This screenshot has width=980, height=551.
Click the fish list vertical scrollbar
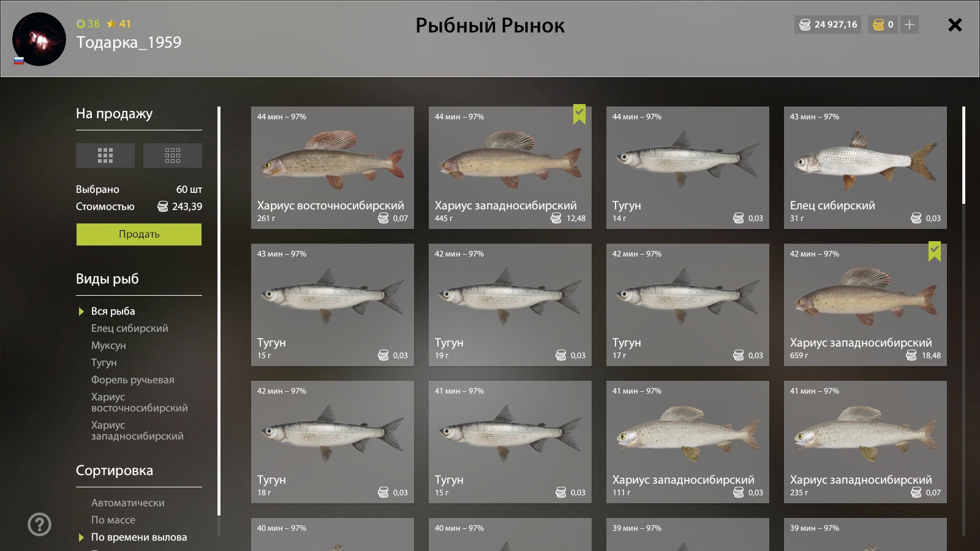pos(963,156)
